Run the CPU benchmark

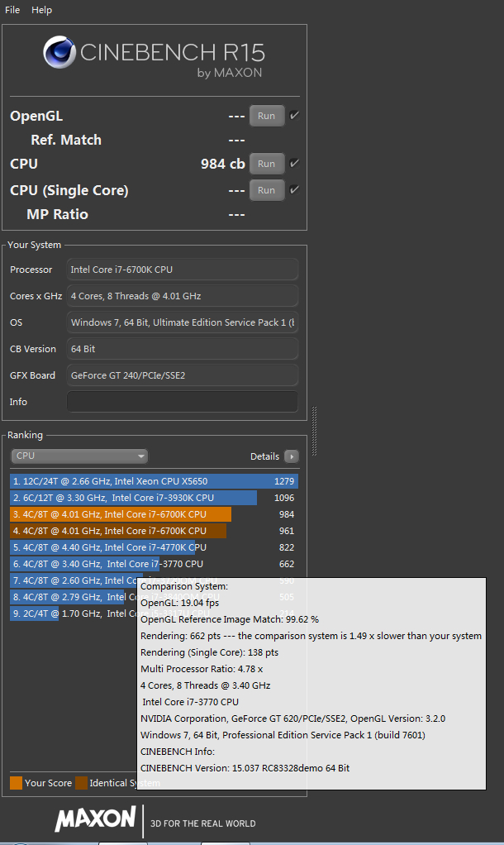click(266, 164)
